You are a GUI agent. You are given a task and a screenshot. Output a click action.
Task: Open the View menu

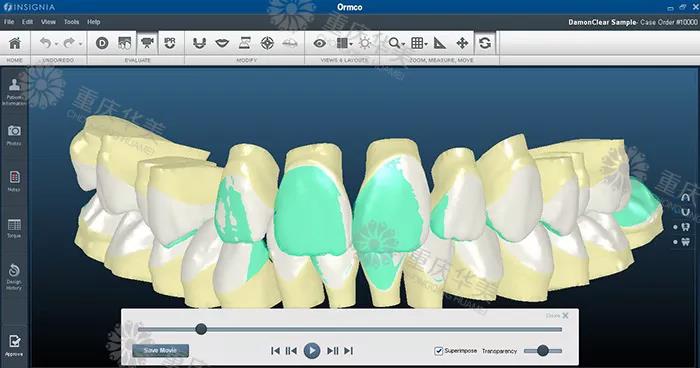(48, 21)
